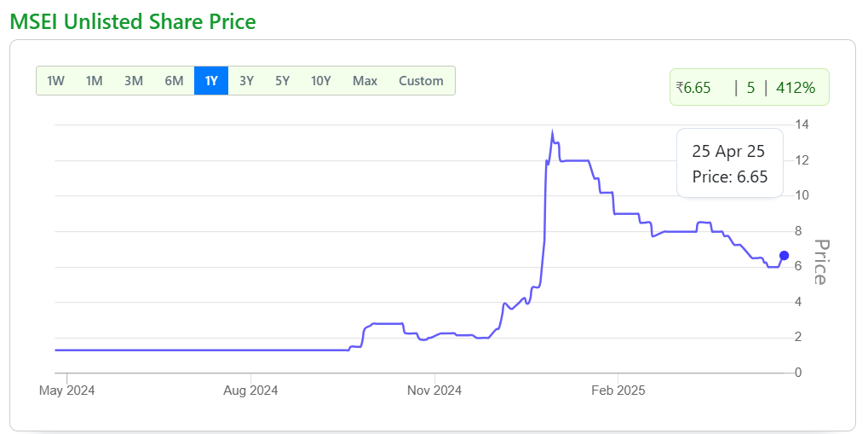Click the 10 value on price axis
868x434 pixels.
click(x=802, y=195)
